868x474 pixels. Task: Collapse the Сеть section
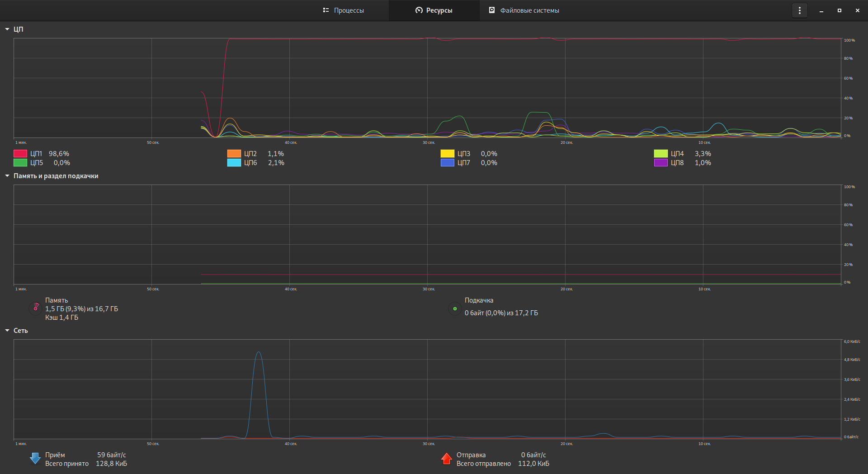coord(7,331)
